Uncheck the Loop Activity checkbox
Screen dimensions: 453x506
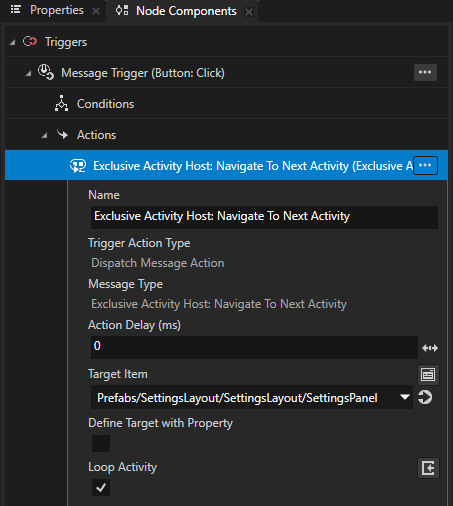pos(101,488)
